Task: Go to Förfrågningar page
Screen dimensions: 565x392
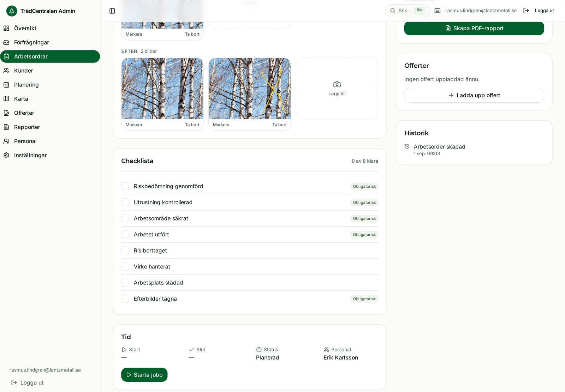Action: (50, 42)
